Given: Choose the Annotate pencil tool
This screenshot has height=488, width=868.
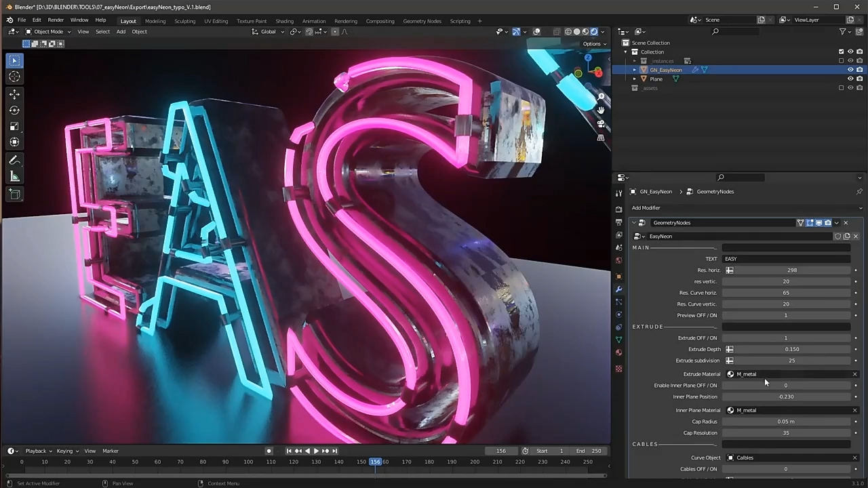Looking at the screenshot, I should point(14,161).
